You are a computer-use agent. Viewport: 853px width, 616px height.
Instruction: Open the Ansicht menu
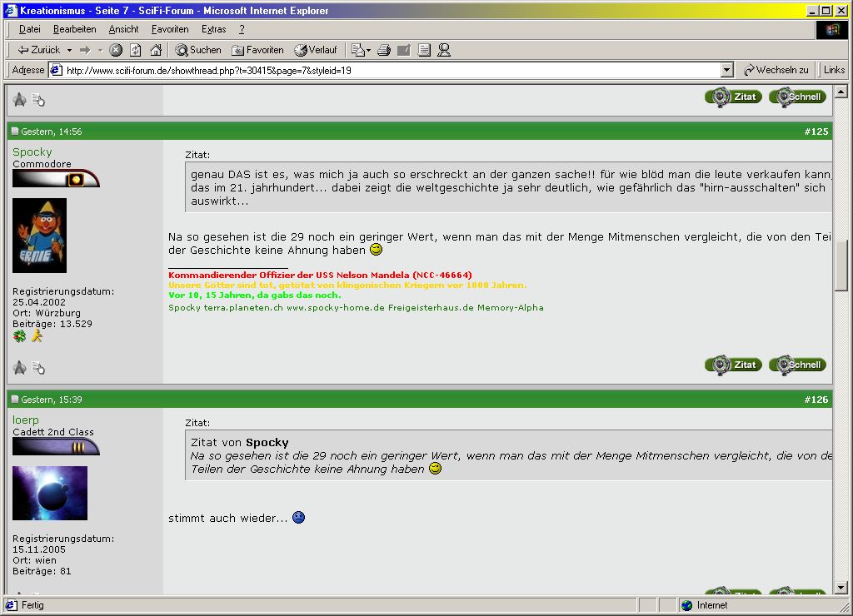[123, 29]
